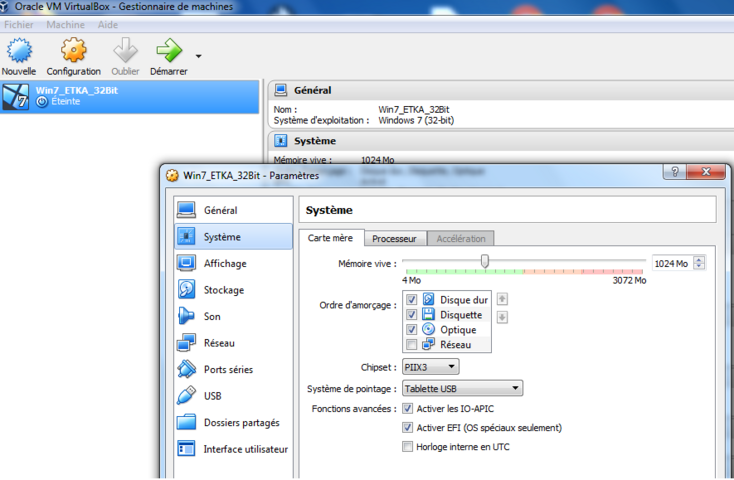Open Son settings category
This screenshot has height=480, width=734.
point(233,316)
